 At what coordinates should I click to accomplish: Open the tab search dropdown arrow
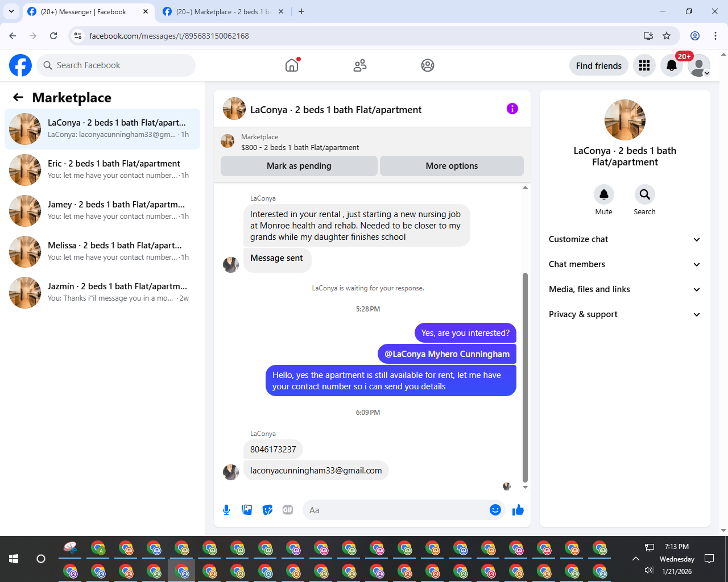pos(11,11)
